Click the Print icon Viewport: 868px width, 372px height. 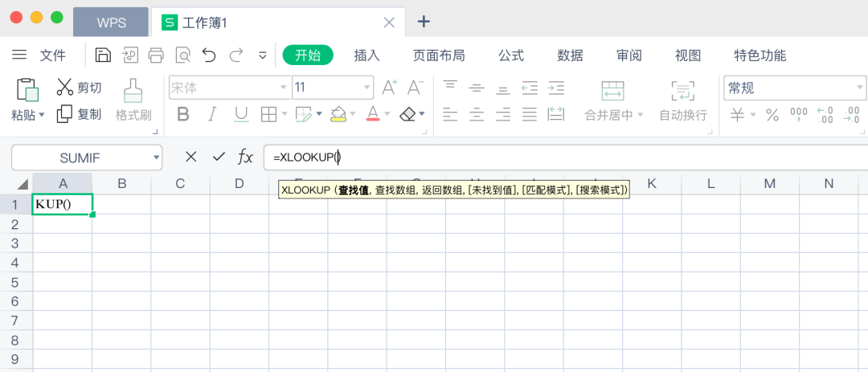[156, 55]
